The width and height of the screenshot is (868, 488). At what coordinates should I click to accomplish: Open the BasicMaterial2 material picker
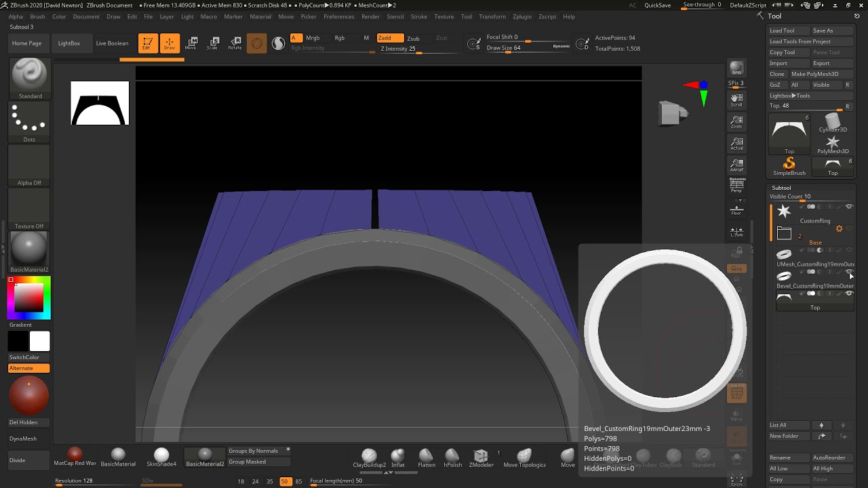point(29,252)
